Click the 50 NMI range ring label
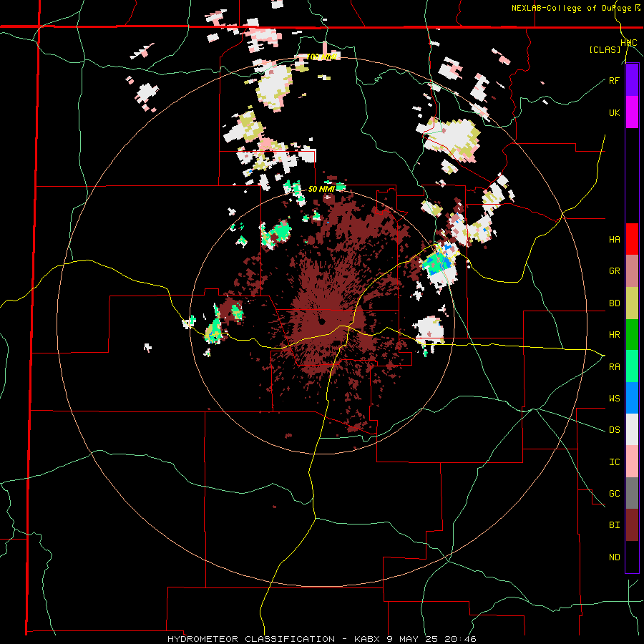This screenshot has height=644, width=644. pyautogui.click(x=321, y=189)
